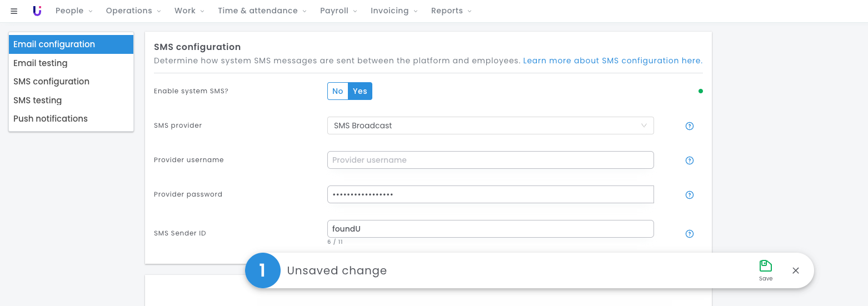The width and height of the screenshot is (868, 306).
Task: Open help icon beside Provider password
Action: 690,195
